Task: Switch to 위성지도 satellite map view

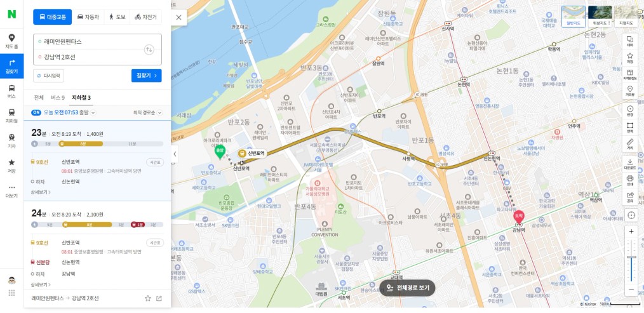Action: [600, 17]
